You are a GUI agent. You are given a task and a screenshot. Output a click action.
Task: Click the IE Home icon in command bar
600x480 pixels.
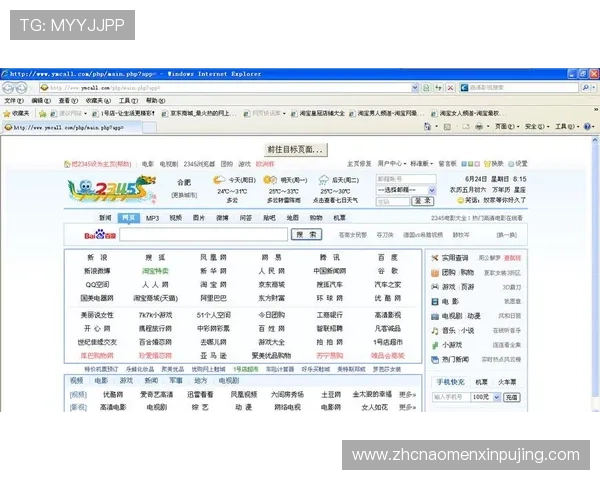tap(427, 127)
